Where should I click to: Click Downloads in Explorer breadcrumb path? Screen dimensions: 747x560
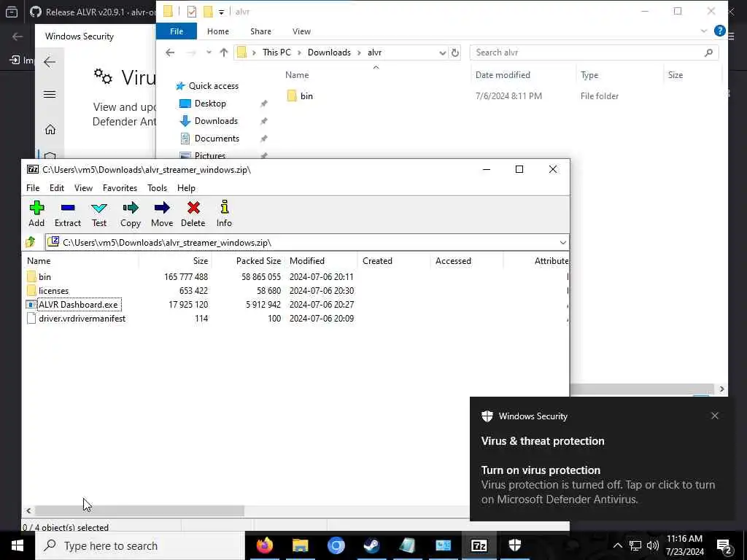[329, 52]
